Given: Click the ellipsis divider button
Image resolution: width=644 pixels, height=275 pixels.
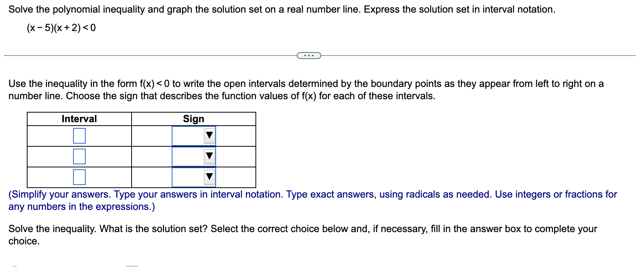Looking at the screenshot, I should tap(308, 56).
